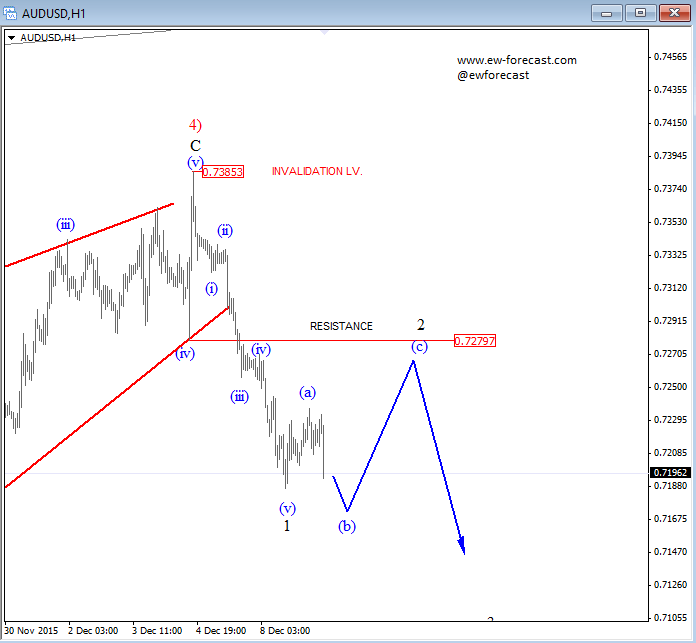Select the blue (a) wave label
Image resolution: width=696 pixels, height=643 pixels.
click(x=307, y=392)
